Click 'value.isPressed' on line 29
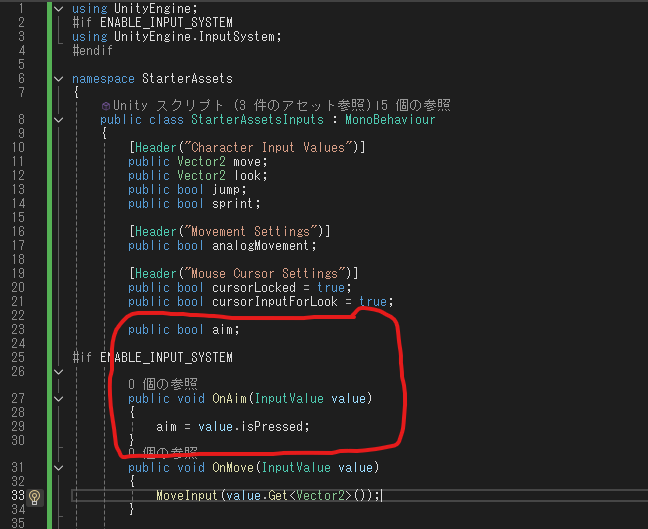The image size is (648, 529). (x=250, y=426)
